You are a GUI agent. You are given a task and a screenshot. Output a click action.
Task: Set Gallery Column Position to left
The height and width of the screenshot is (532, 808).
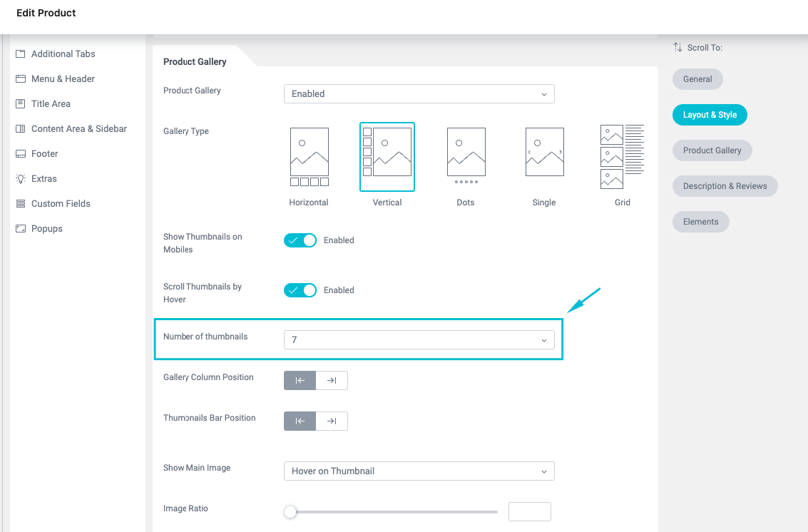[300, 381]
